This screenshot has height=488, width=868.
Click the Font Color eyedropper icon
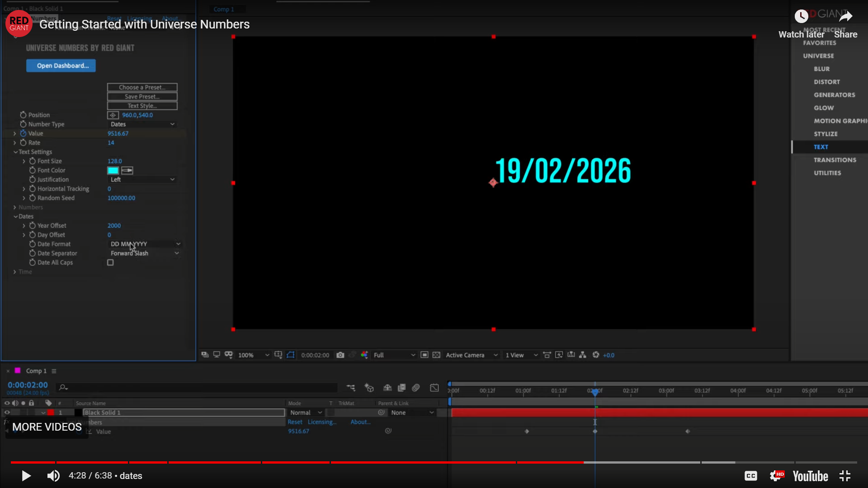click(127, 170)
